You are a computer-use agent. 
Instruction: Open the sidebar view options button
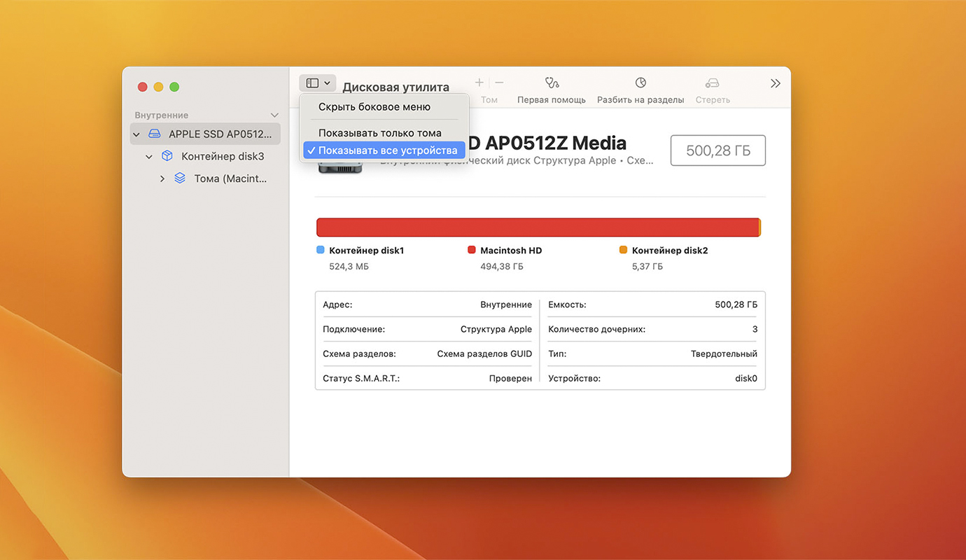pyautogui.click(x=318, y=83)
